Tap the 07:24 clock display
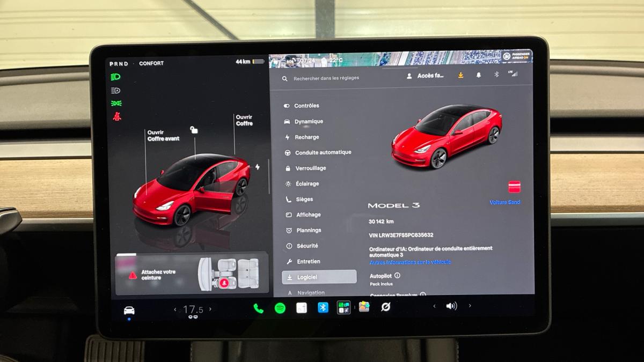The height and width of the screenshot is (362, 644). (306, 61)
